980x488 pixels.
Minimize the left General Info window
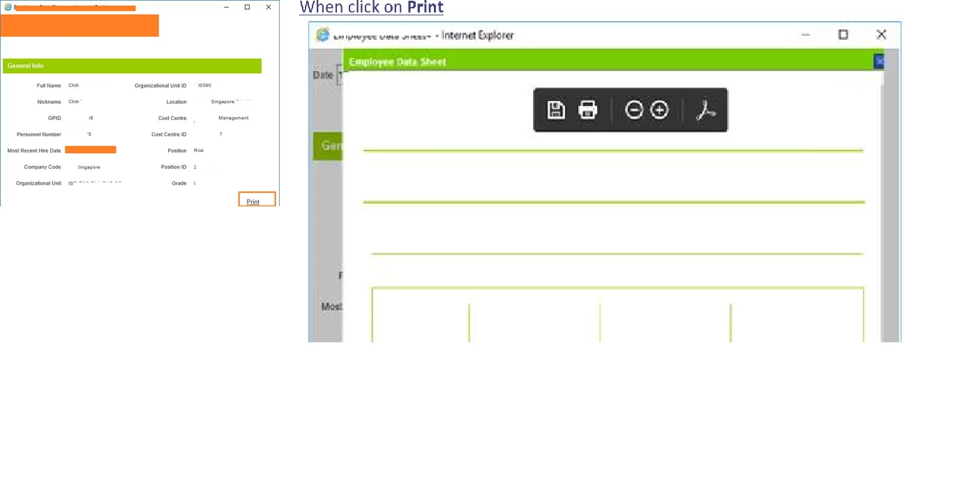[226, 7]
